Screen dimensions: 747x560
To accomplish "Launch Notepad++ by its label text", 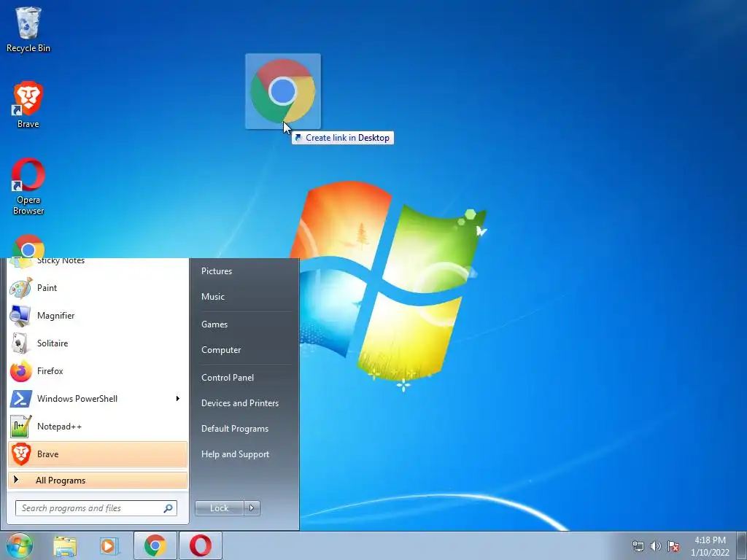I will (x=59, y=426).
